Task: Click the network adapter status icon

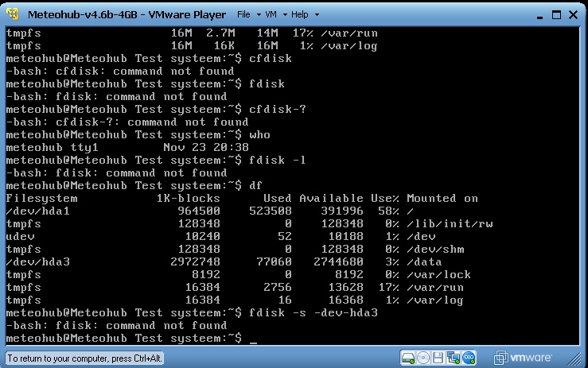Action: tap(454, 358)
